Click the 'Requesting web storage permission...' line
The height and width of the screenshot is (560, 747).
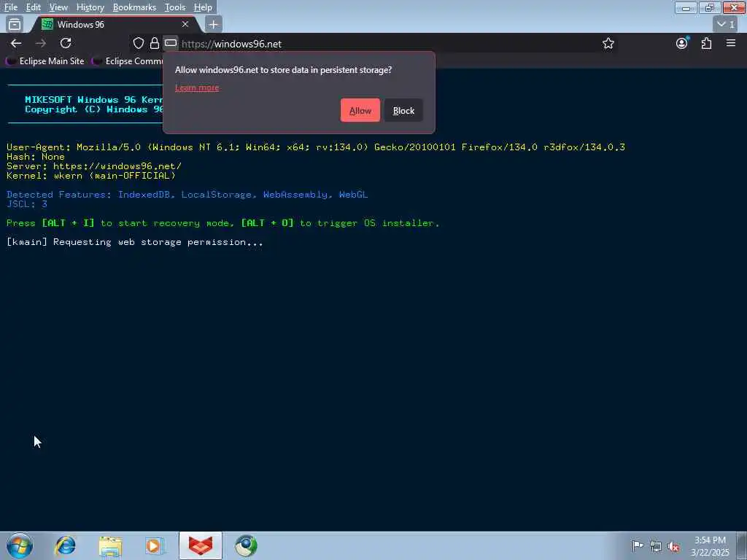point(135,242)
